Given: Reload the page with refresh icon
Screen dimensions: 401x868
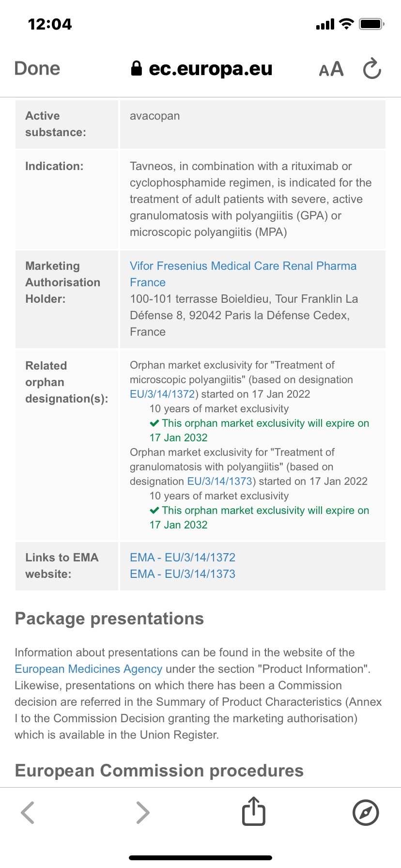Looking at the screenshot, I should [372, 68].
